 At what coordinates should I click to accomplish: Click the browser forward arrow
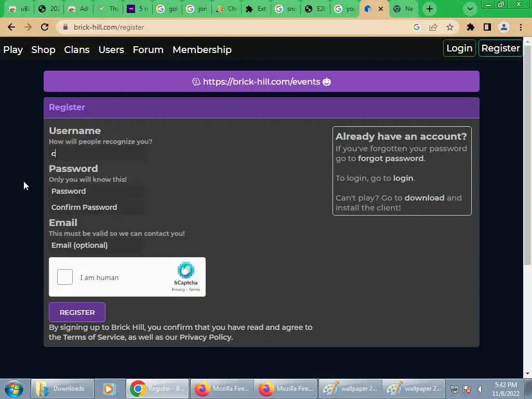[x=28, y=27]
